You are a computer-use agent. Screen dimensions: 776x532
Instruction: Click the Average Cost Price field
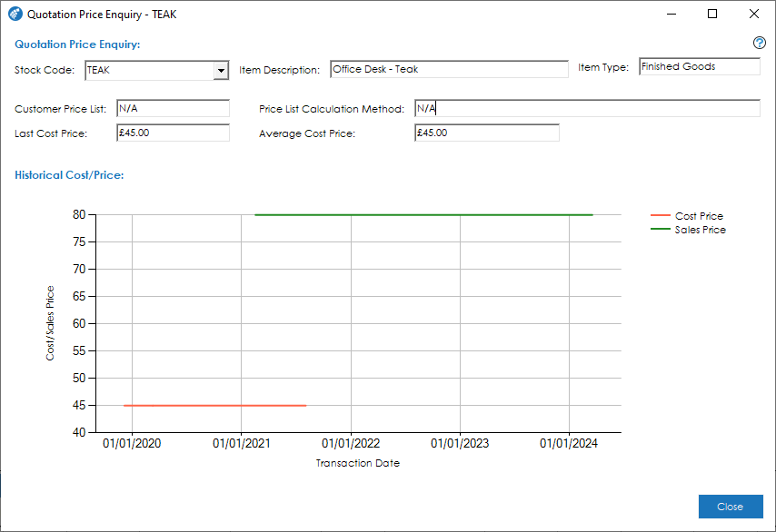pyautogui.click(x=486, y=132)
